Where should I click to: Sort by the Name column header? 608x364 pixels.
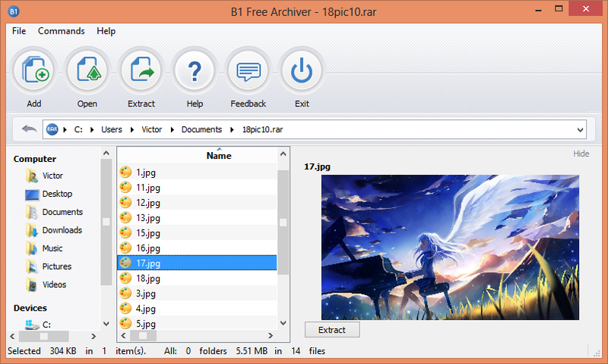click(x=219, y=156)
